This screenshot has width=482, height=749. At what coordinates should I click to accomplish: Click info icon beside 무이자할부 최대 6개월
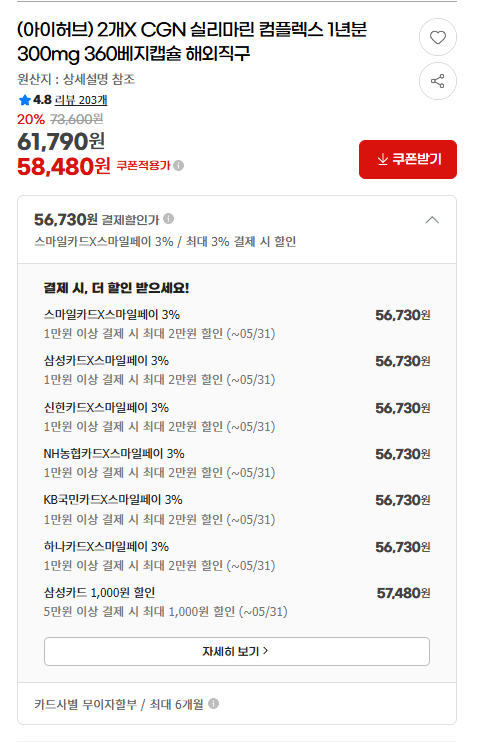(214, 703)
